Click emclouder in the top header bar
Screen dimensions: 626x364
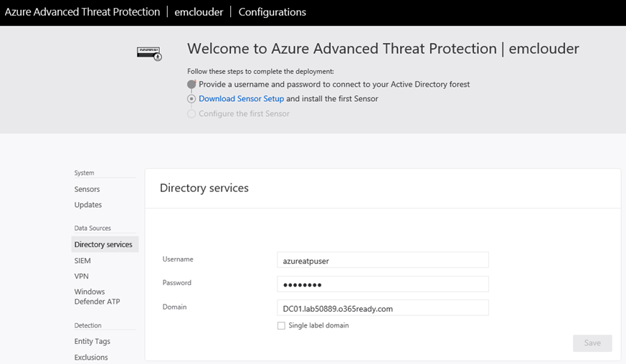click(x=199, y=12)
